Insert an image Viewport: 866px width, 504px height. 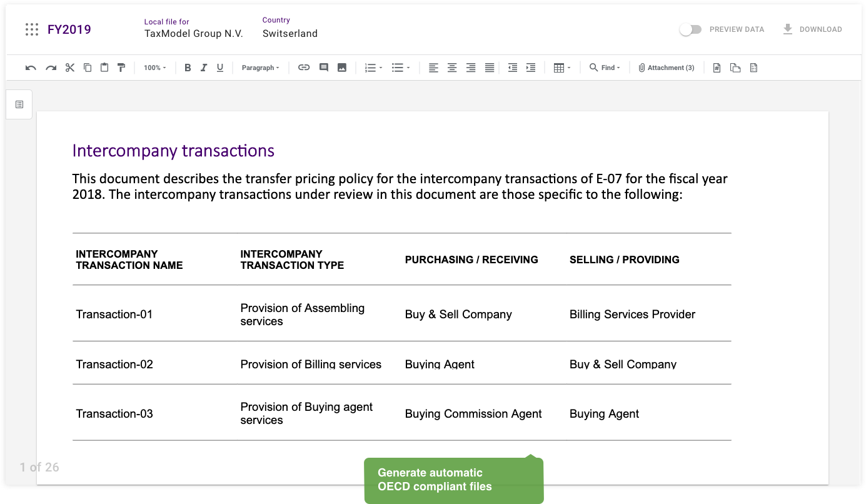[x=342, y=68]
